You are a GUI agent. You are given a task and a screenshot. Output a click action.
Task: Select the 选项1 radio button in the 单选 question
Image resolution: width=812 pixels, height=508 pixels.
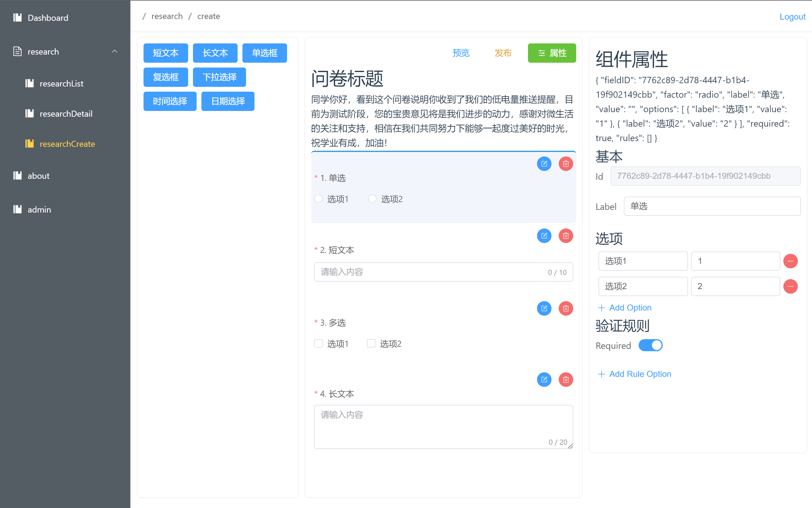(318, 199)
